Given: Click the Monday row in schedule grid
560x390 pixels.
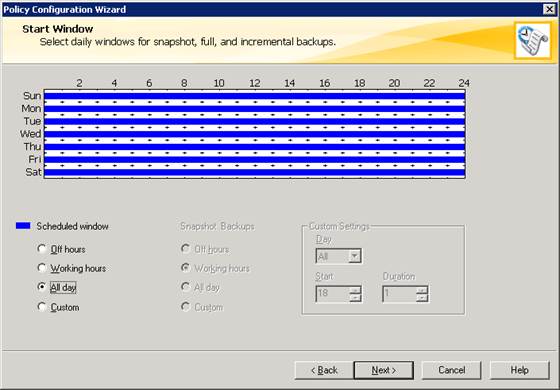Looking at the screenshot, I should click(255, 109).
